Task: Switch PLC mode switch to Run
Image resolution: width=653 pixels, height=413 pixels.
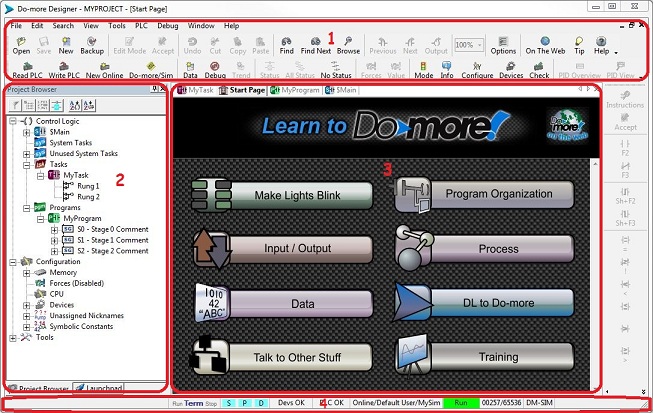Action: 177,402
